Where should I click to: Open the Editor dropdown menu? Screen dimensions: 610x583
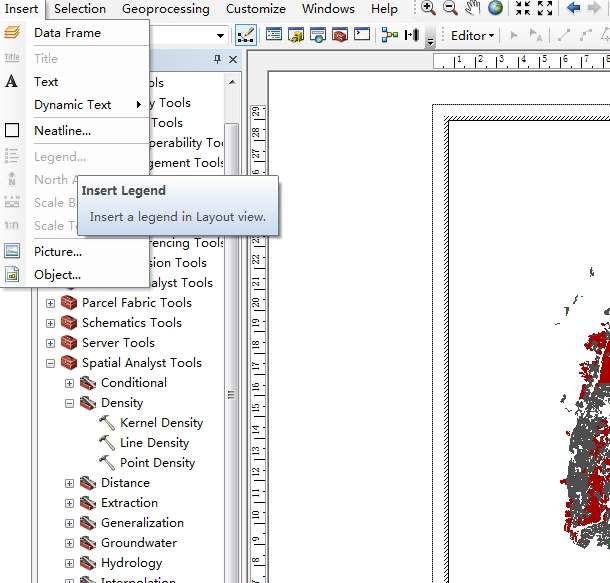pos(472,35)
